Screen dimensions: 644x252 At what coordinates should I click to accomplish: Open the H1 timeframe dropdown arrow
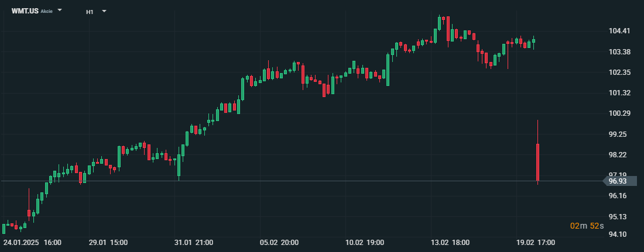pyautogui.click(x=104, y=11)
